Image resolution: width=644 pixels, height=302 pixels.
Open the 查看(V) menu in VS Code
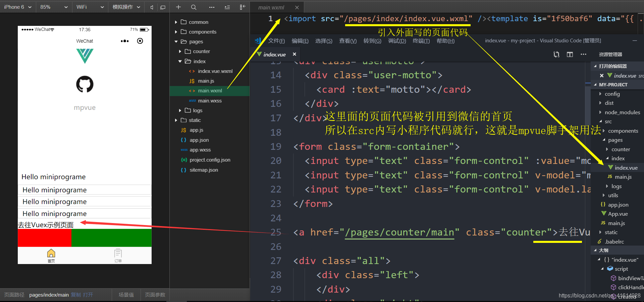(348, 41)
